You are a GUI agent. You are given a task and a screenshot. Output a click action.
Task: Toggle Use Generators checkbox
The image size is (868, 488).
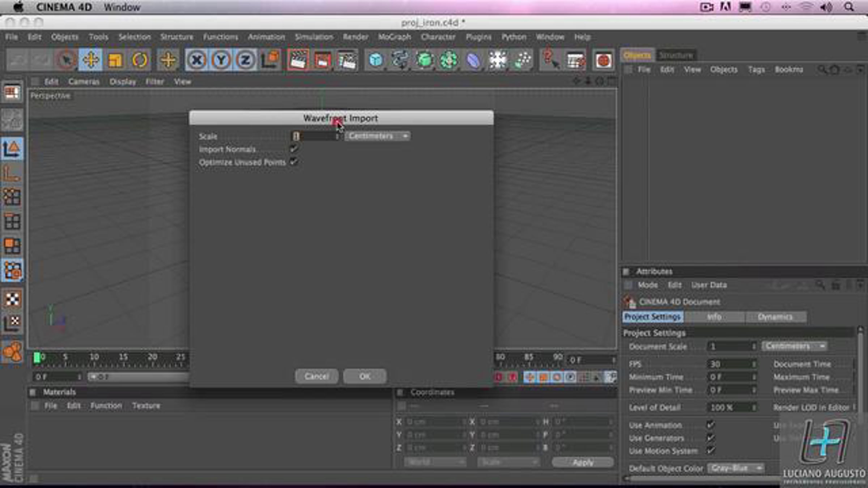pos(711,438)
